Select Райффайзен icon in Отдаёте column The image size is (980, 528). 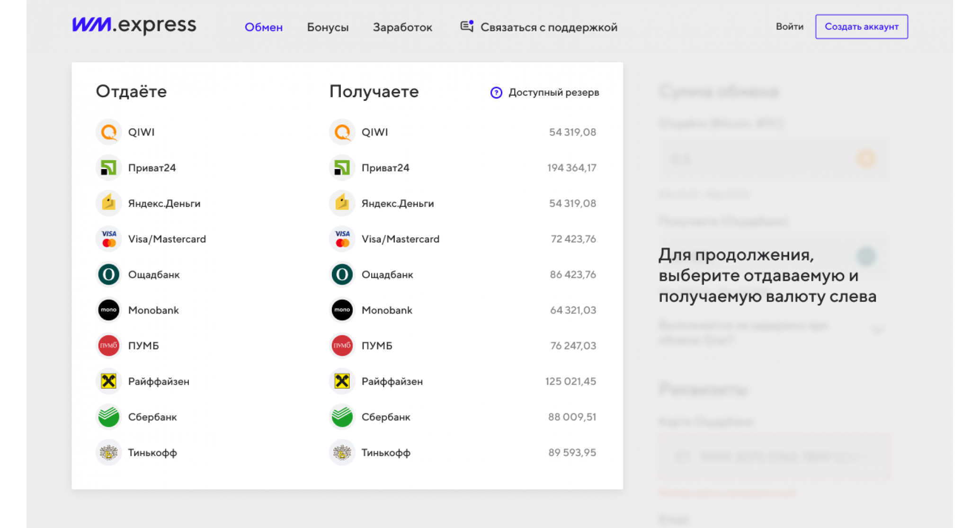click(x=109, y=381)
